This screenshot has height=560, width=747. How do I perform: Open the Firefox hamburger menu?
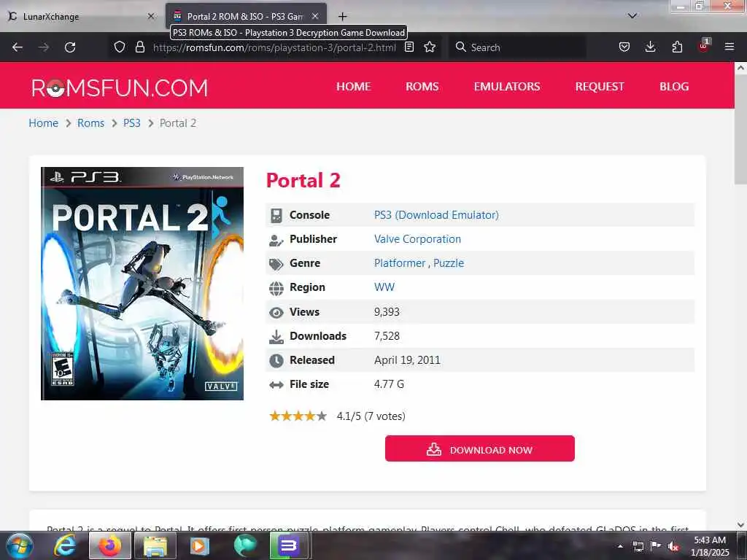[729, 47]
